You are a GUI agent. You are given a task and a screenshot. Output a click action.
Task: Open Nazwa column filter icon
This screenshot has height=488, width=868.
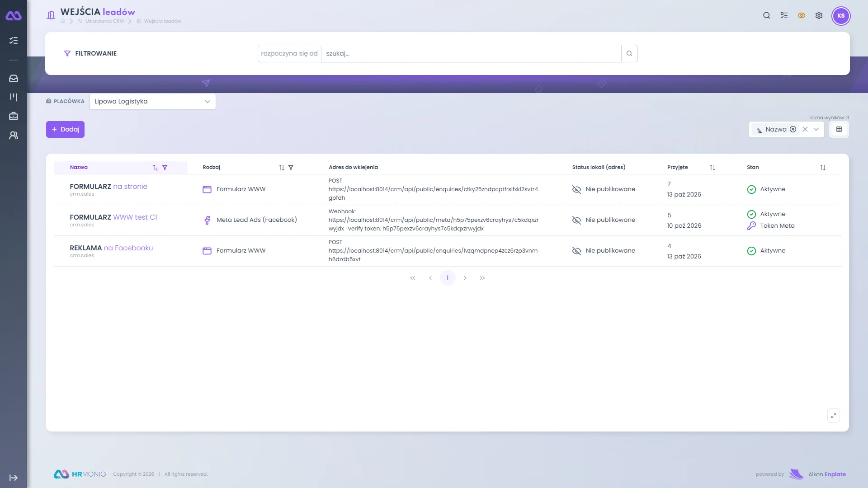pyautogui.click(x=165, y=168)
